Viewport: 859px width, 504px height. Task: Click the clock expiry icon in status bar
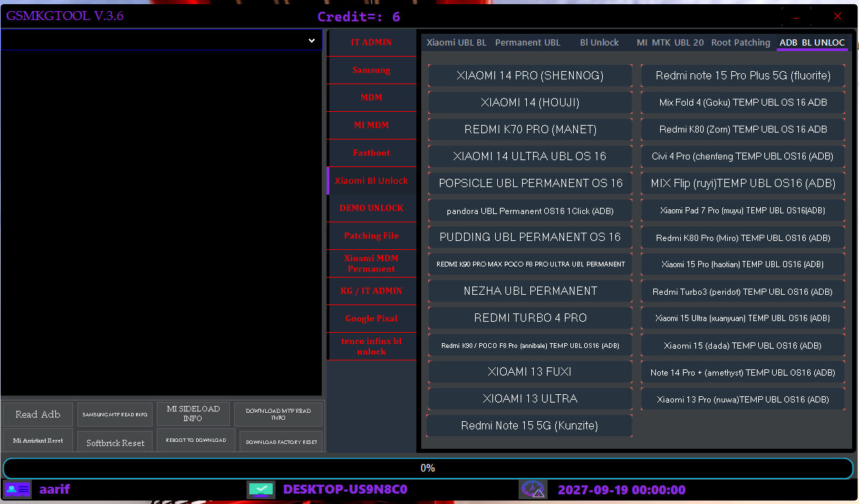pyautogui.click(x=533, y=490)
